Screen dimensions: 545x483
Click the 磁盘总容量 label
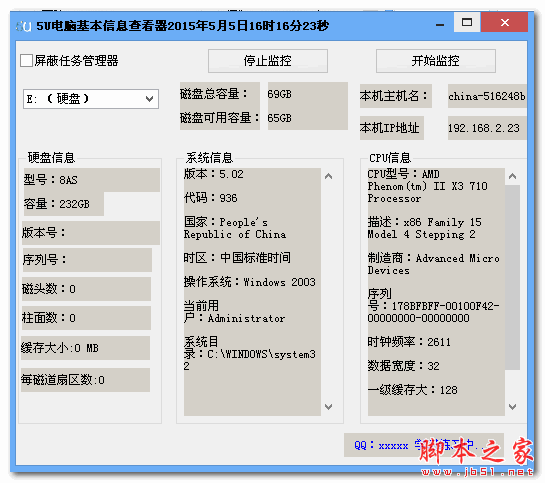(213, 94)
